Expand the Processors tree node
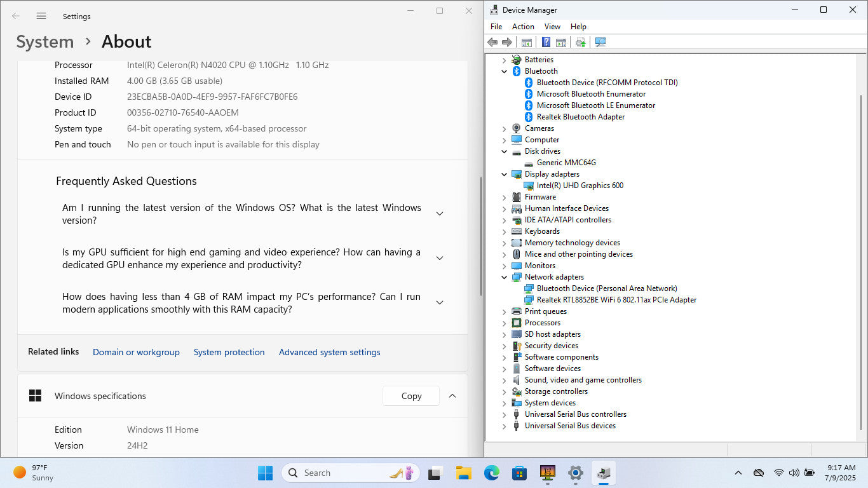Screen dimensions: 868x488 (x=505, y=323)
